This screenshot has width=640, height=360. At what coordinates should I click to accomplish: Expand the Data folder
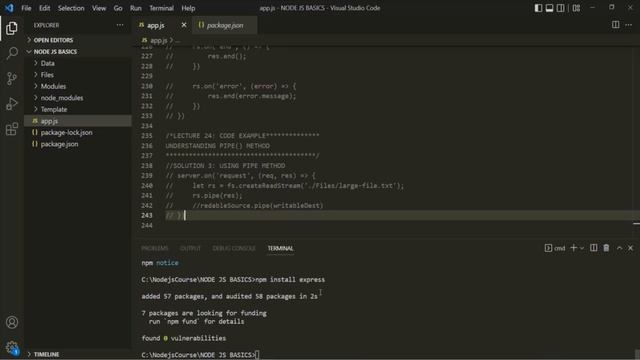coord(78,63)
